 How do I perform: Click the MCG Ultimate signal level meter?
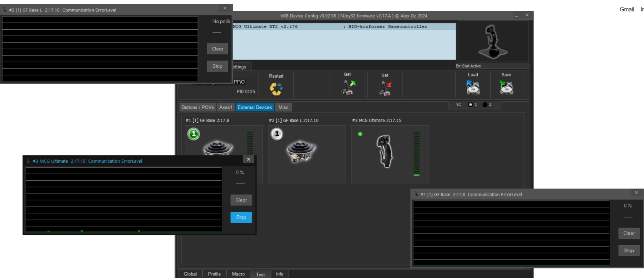[416, 154]
